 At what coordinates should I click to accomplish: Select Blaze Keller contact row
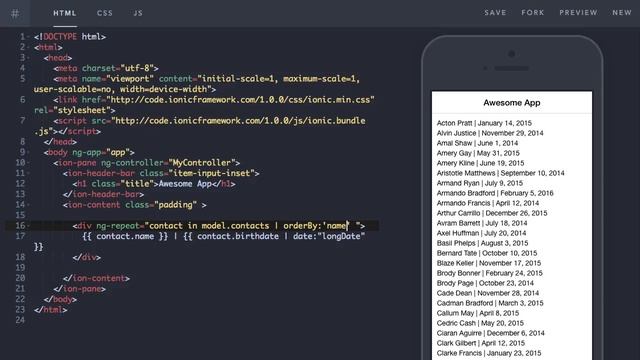[x=489, y=263]
